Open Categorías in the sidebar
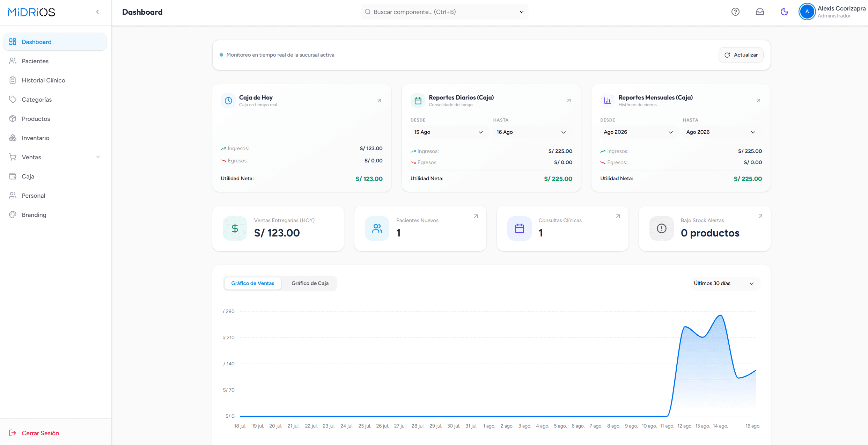Screen dimensions: 868x445 tap(55, 100)
